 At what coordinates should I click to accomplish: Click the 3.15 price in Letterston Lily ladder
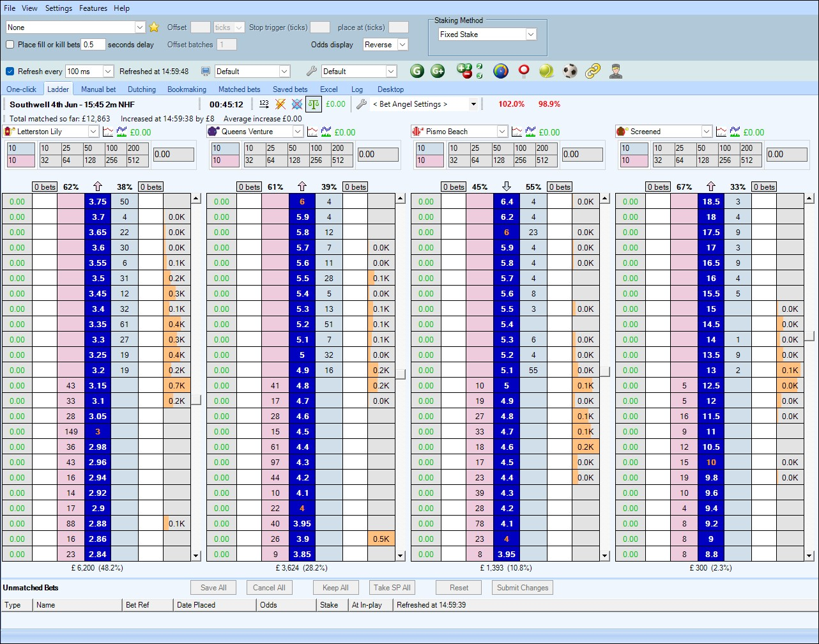tap(98, 385)
